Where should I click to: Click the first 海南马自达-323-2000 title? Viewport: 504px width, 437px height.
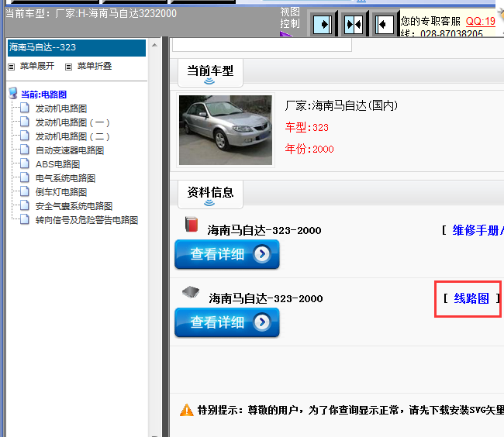[x=264, y=230]
